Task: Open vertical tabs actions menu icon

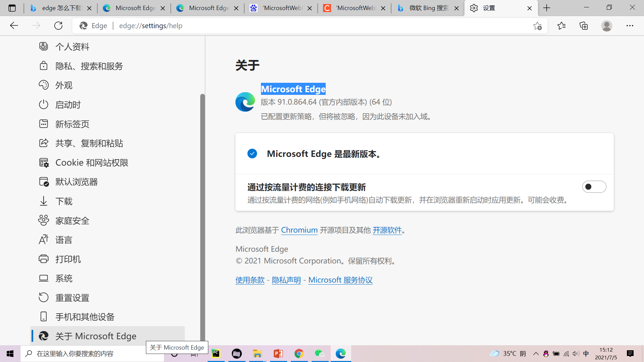Action: (x=12, y=8)
